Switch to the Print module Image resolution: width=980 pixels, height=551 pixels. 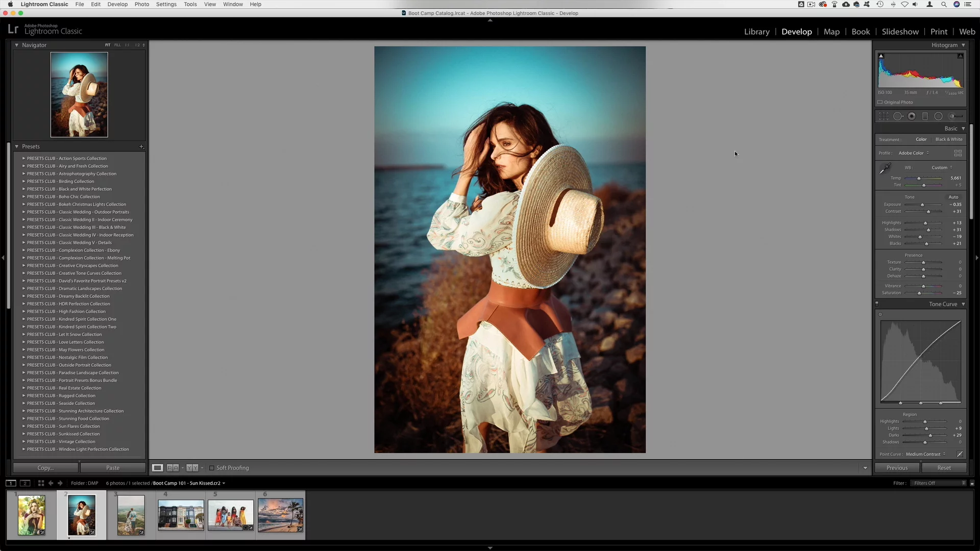click(939, 32)
